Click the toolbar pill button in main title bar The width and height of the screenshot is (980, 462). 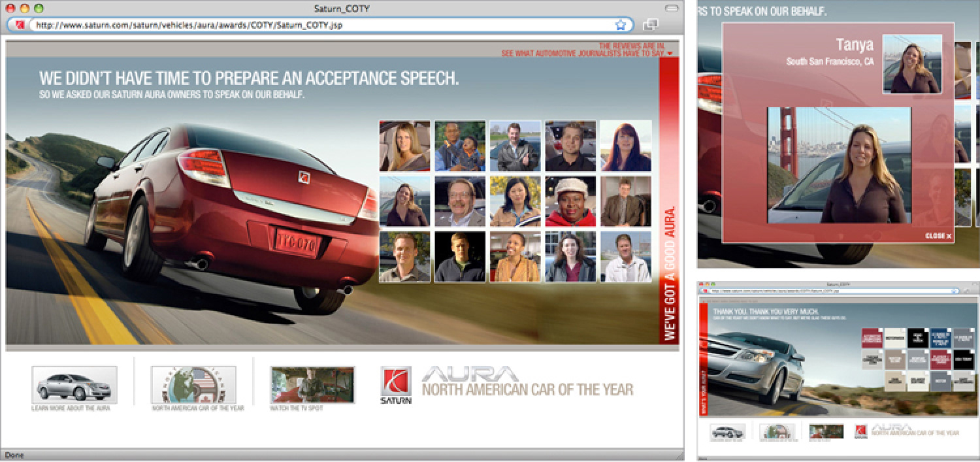click(672, 8)
